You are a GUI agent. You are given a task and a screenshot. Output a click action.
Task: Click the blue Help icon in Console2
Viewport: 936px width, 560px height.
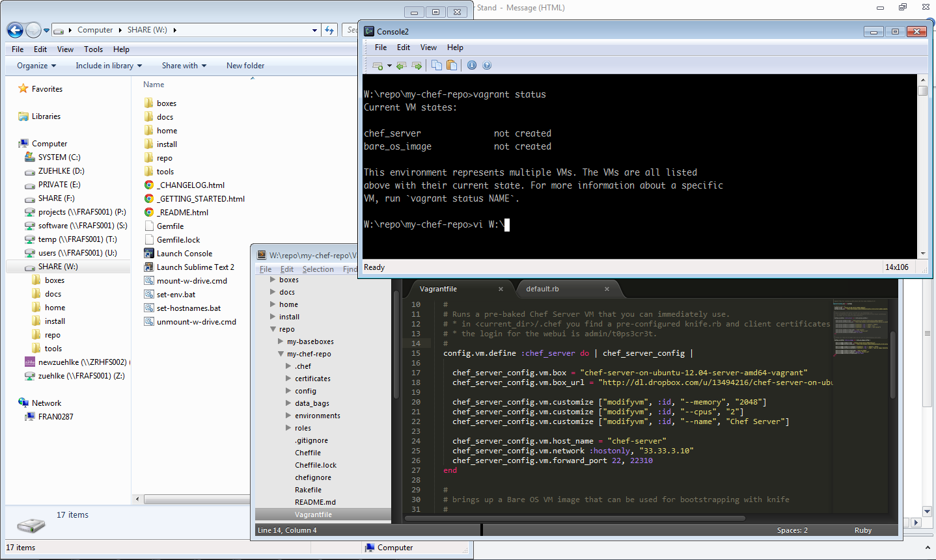[487, 66]
